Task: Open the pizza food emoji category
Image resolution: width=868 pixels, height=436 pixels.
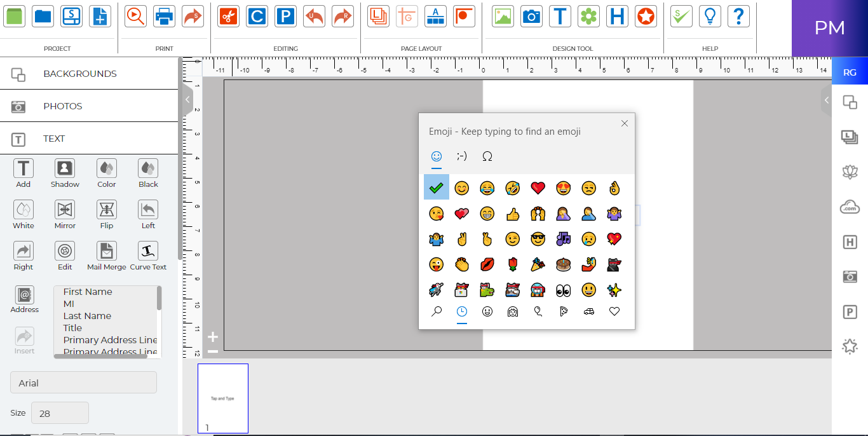Action: tap(563, 311)
